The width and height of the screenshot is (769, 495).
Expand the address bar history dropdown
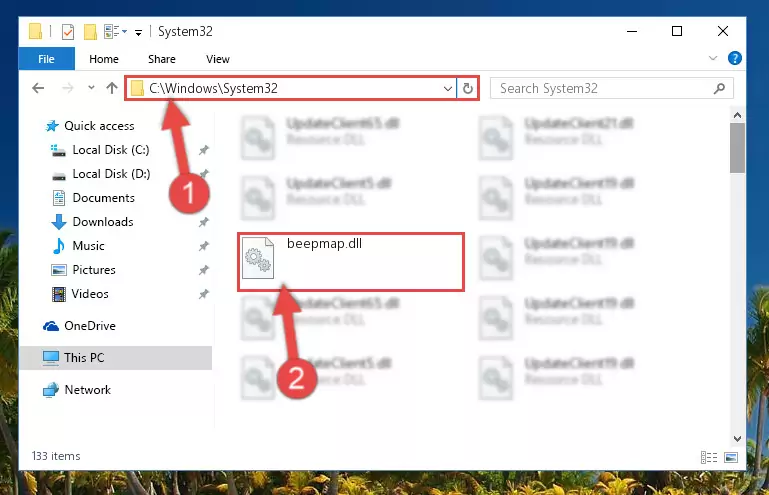447,89
